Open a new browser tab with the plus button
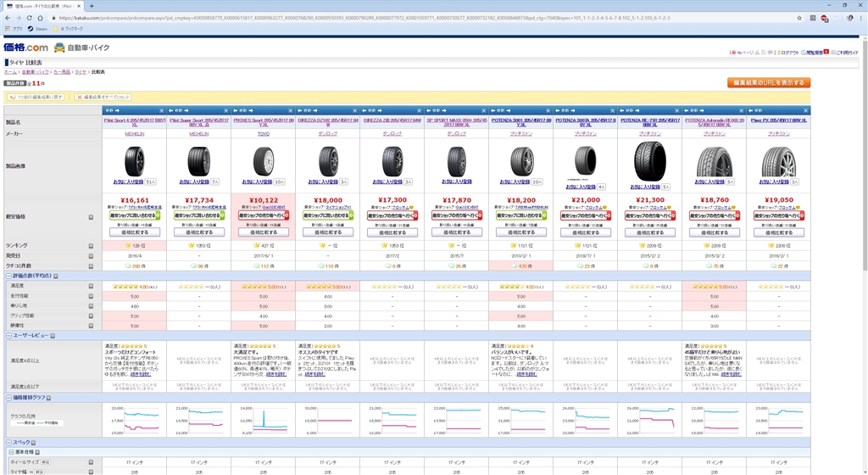Screen dimensions: 868x475 pos(92,6)
